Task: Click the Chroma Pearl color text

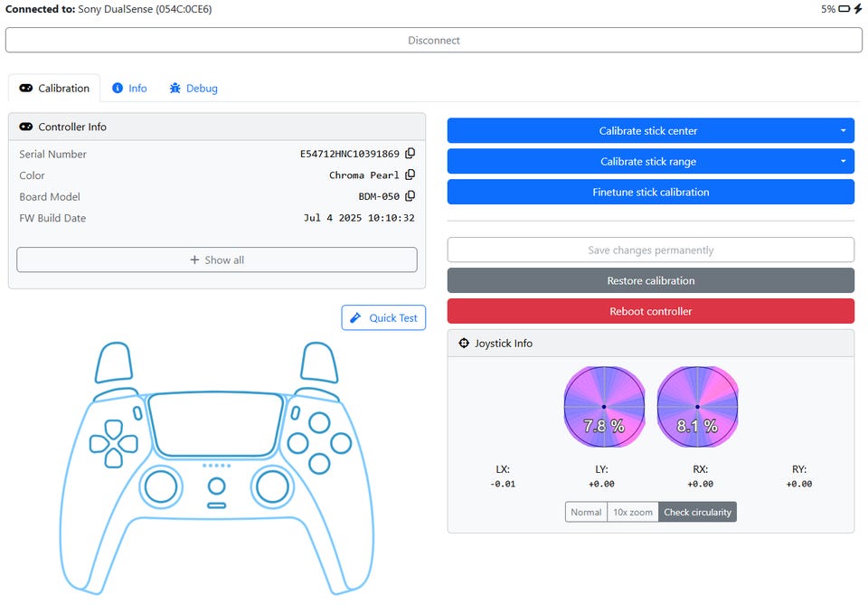Action: pyautogui.click(x=364, y=175)
